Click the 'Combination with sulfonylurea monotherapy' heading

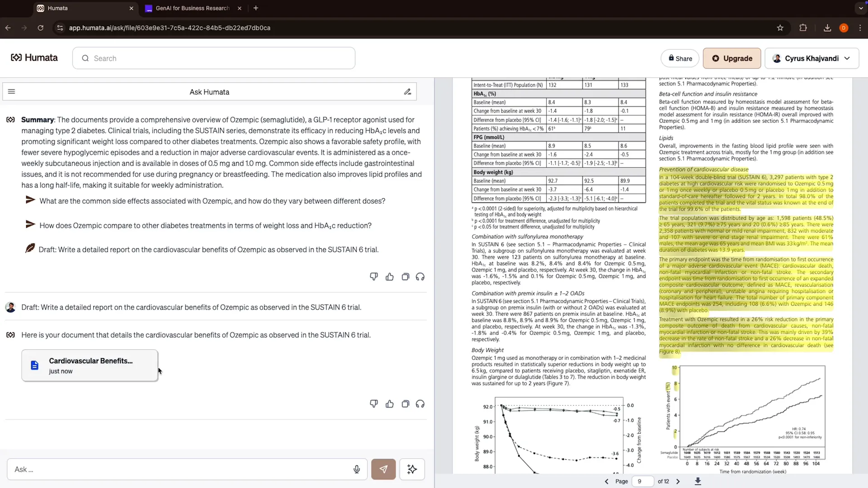527,237
